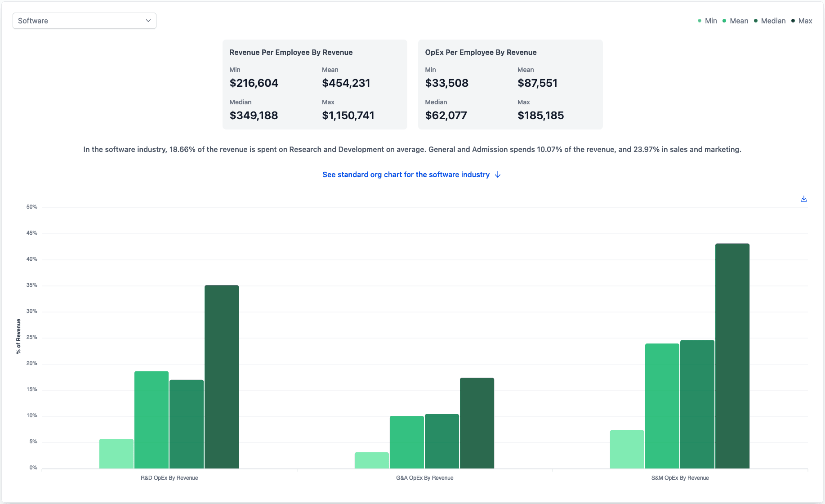Select the $87,551 mean OpEx value
Viewport: 825px width, 504px height.
[538, 83]
